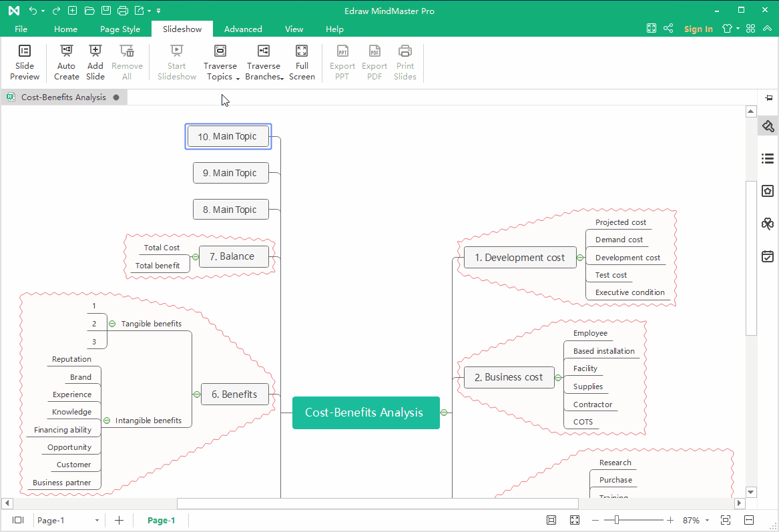Open the Advanced ribbon tab
The width and height of the screenshot is (779, 532).
[x=243, y=29]
